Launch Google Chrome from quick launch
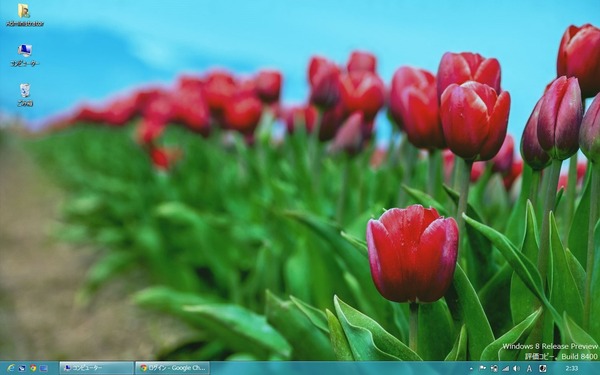 (33, 368)
